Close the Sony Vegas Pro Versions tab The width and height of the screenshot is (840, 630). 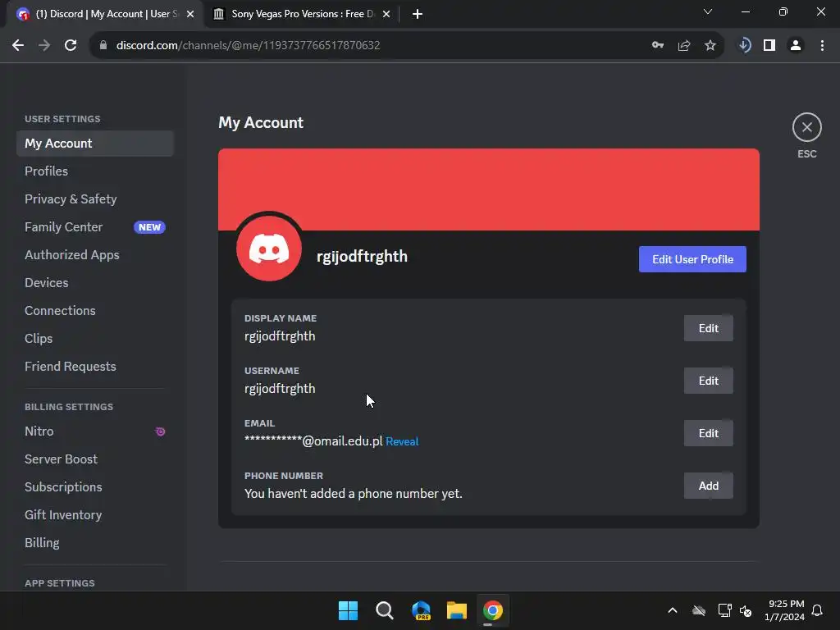point(386,14)
